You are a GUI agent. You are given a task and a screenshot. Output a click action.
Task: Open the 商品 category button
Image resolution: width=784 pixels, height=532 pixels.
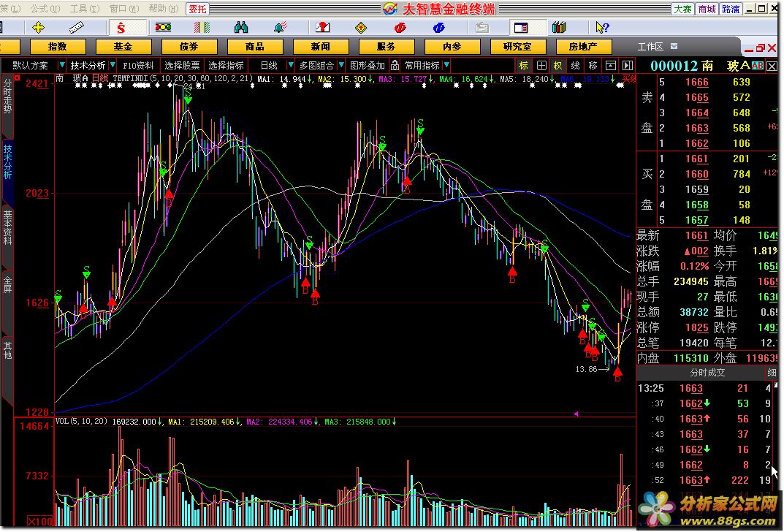[x=254, y=47]
